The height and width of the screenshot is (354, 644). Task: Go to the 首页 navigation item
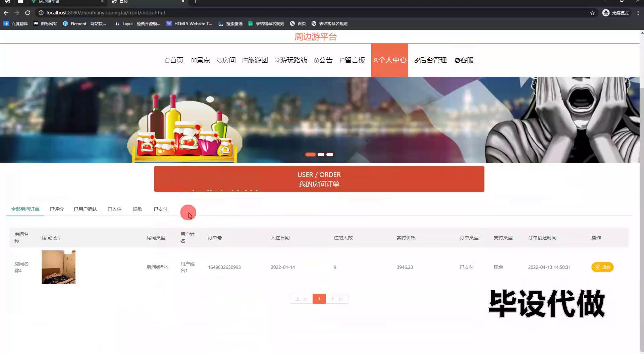(x=174, y=60)
